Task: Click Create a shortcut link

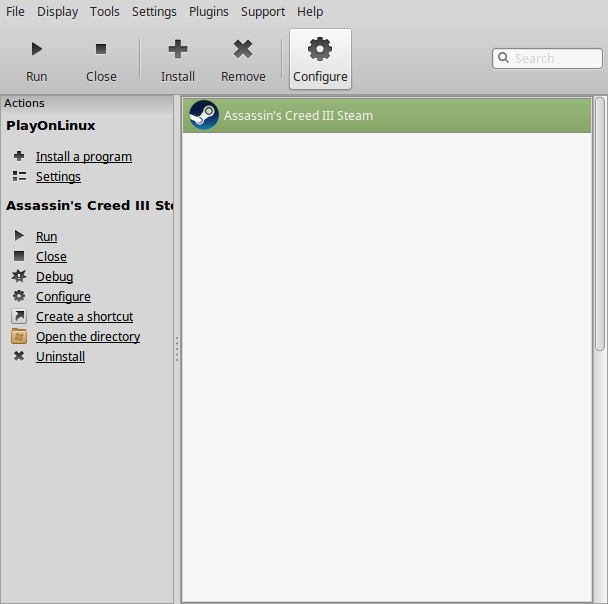Action: tap(85, 317)
